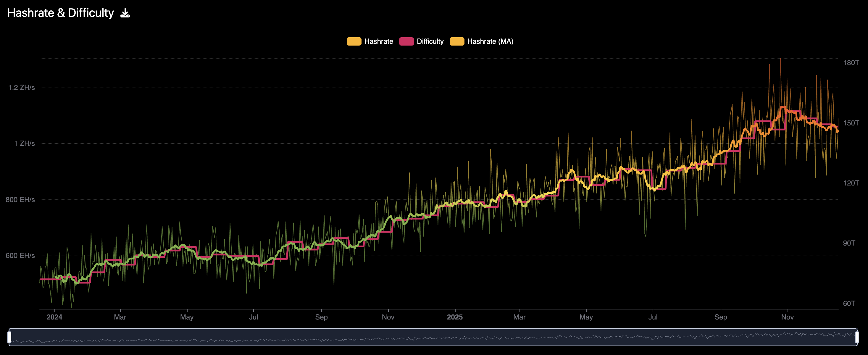Click the red Difficulty legend swatch
868x355 pixels.
point(406,41)
